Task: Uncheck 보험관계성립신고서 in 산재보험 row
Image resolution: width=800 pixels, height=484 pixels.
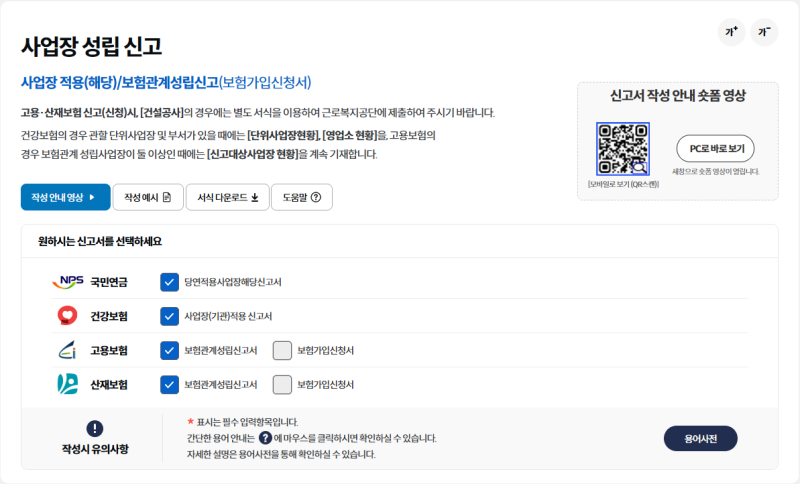Action: (169, 385)
